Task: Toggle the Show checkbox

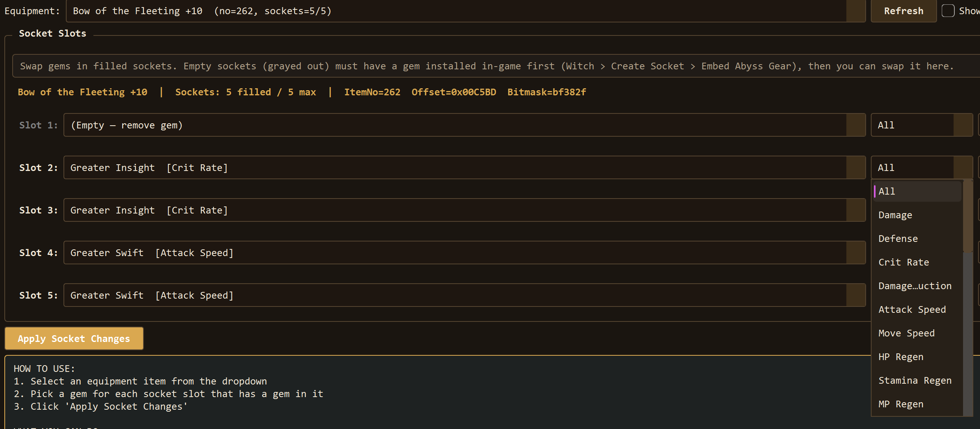Action: 948,11
